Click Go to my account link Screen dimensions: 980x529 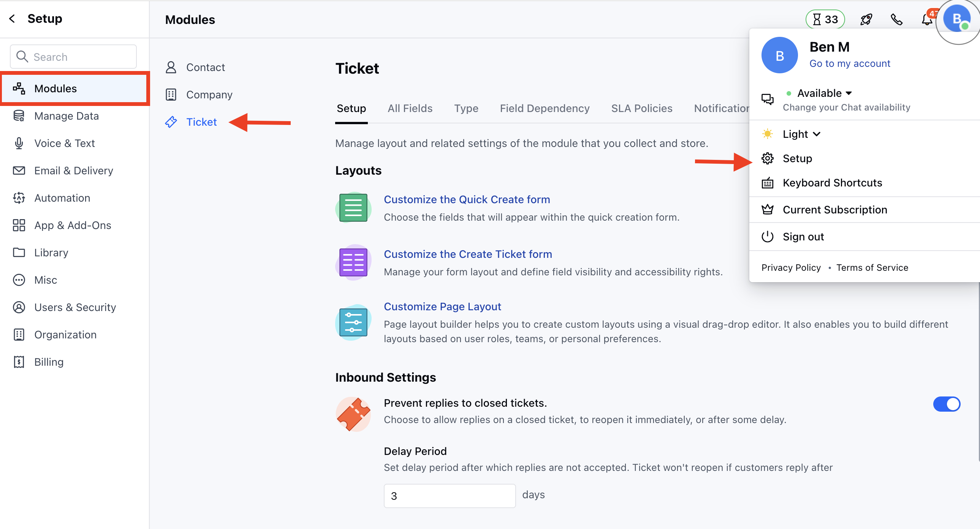(849, 63)
